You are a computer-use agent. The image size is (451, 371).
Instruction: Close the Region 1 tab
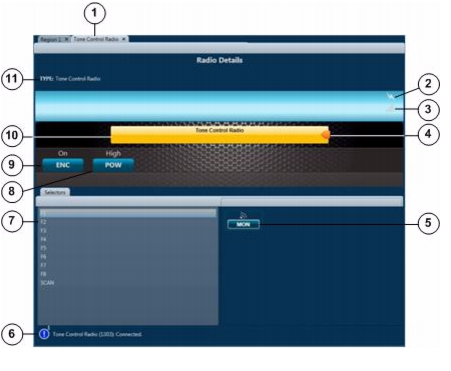click(x=66, y=39)
